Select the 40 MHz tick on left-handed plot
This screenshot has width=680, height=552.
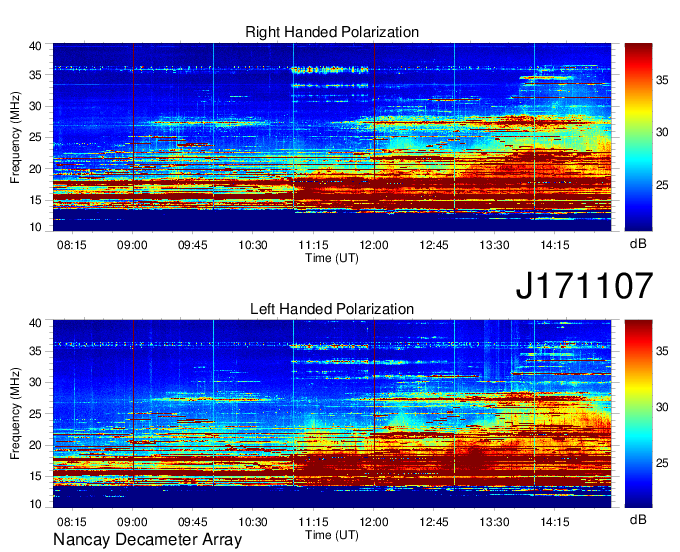pyautogui.click(x=36, y=323)
